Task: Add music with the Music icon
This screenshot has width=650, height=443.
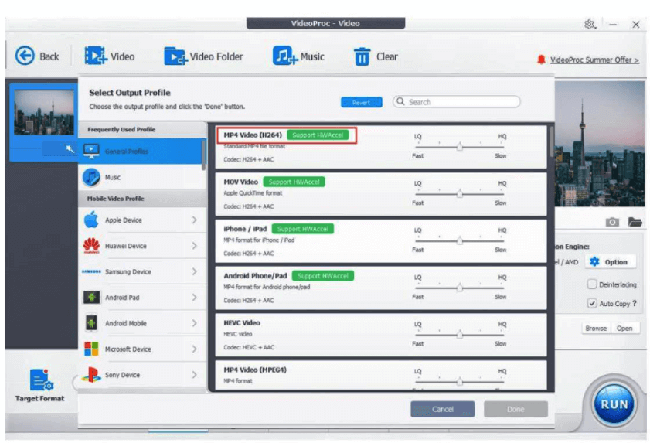Action: point(284,56)
